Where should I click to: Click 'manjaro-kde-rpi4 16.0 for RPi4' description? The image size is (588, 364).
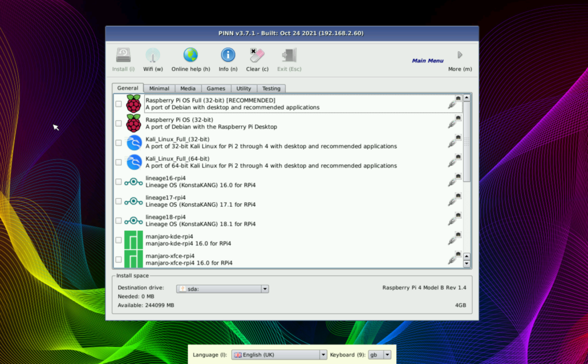[x=188, y=243]
